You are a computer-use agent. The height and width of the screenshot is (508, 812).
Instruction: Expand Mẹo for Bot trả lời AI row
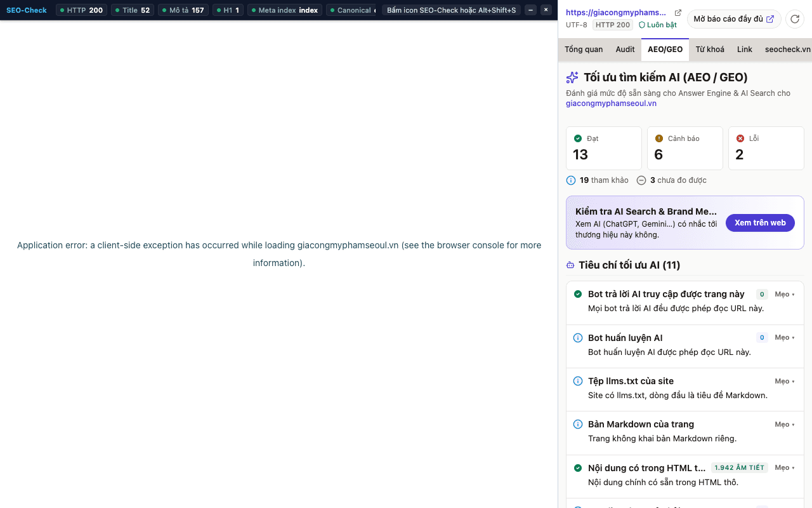coord(785,294)
